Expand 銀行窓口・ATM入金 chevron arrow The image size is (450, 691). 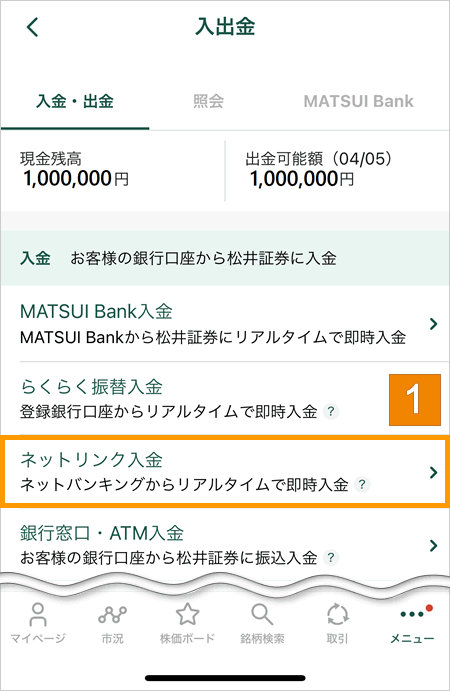coord(434,546)
